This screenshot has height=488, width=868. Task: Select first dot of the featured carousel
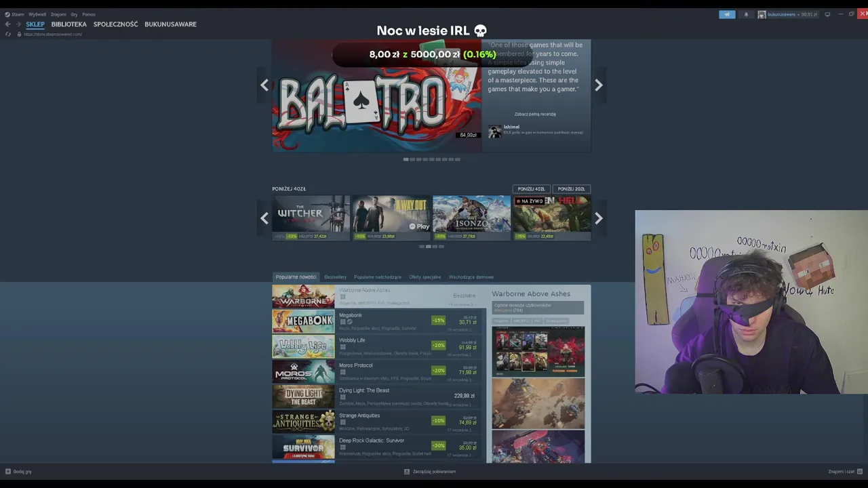point(406,159)
